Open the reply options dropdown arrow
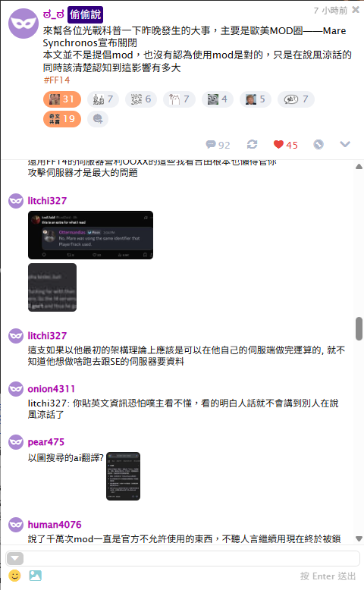The image size is (364, 590). click(15, 558)
